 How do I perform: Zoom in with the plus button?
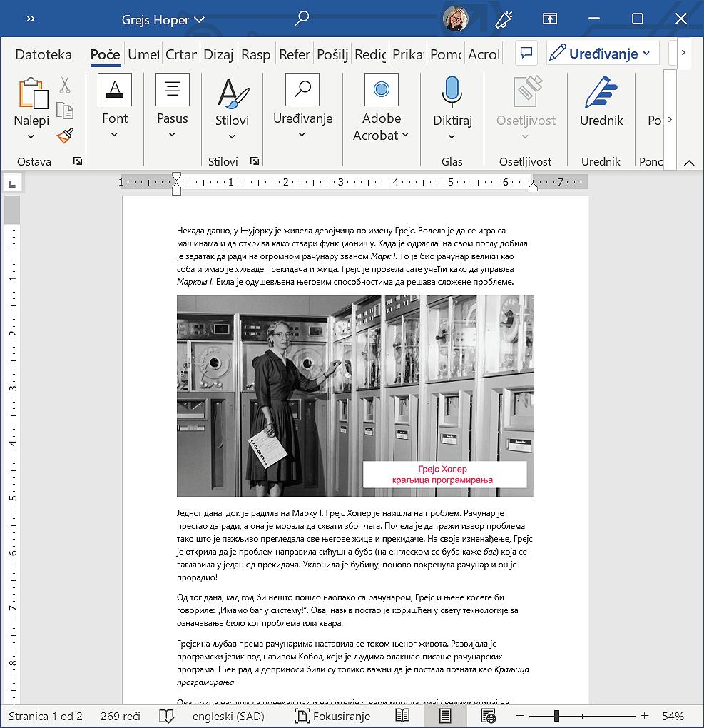pos(644,716)
